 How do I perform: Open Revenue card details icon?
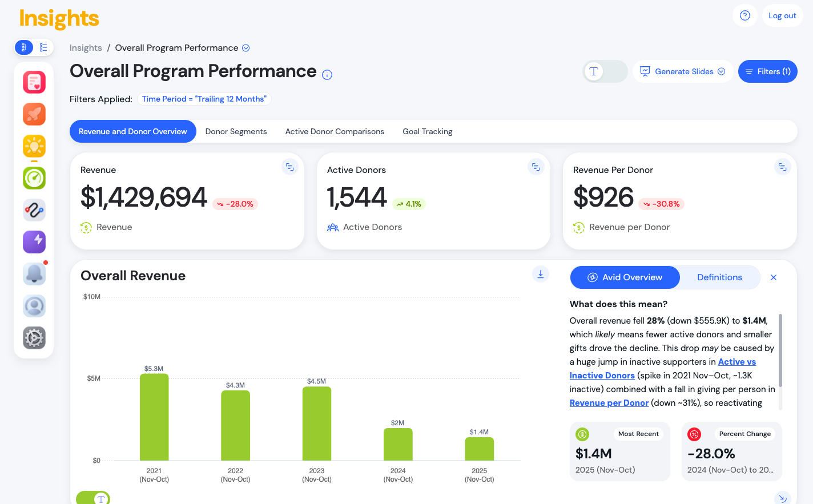290,167
